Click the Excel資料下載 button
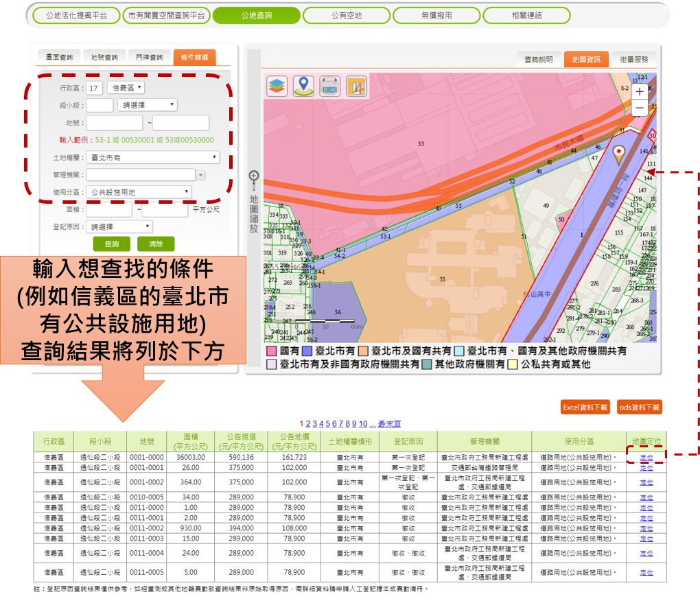 (585, 408)
